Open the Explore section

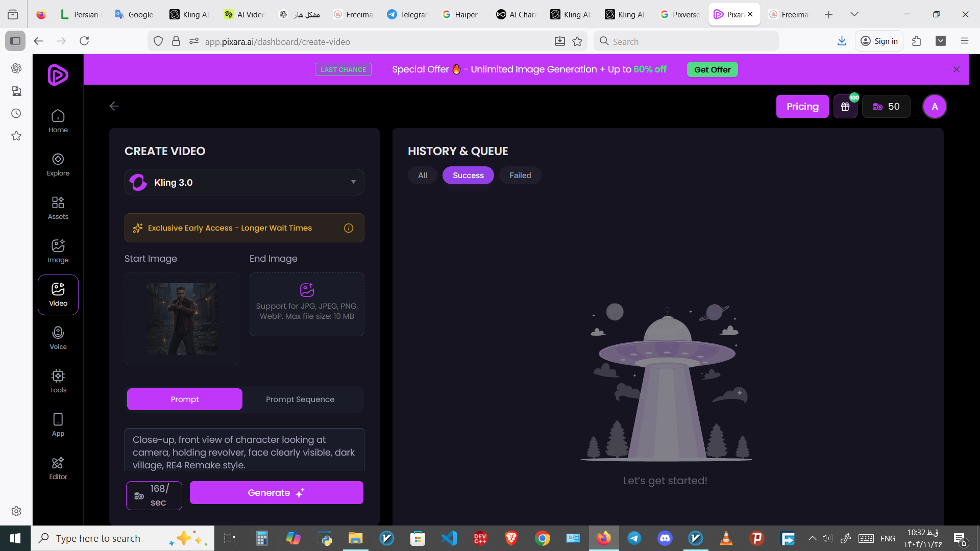tap(58, 165)
